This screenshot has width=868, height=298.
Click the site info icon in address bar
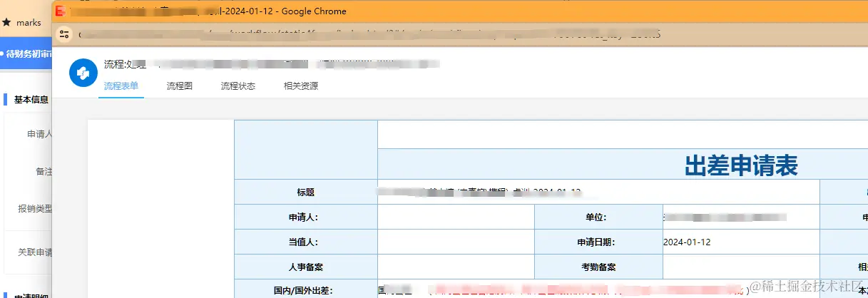pos(64,34)
